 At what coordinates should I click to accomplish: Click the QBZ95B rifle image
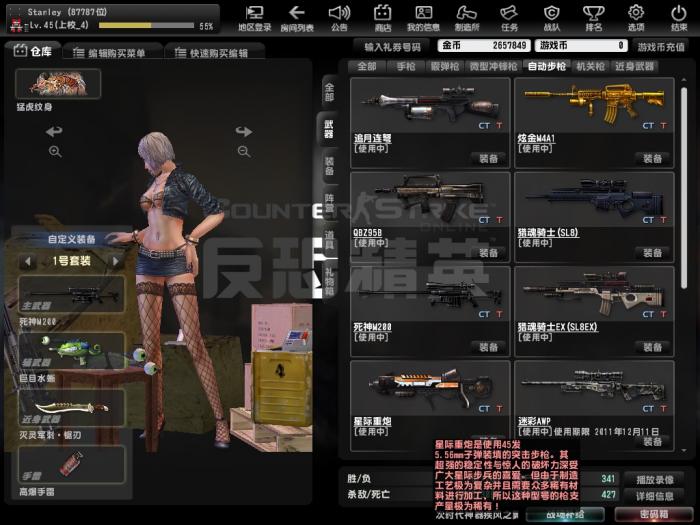[x=430, y=200]
